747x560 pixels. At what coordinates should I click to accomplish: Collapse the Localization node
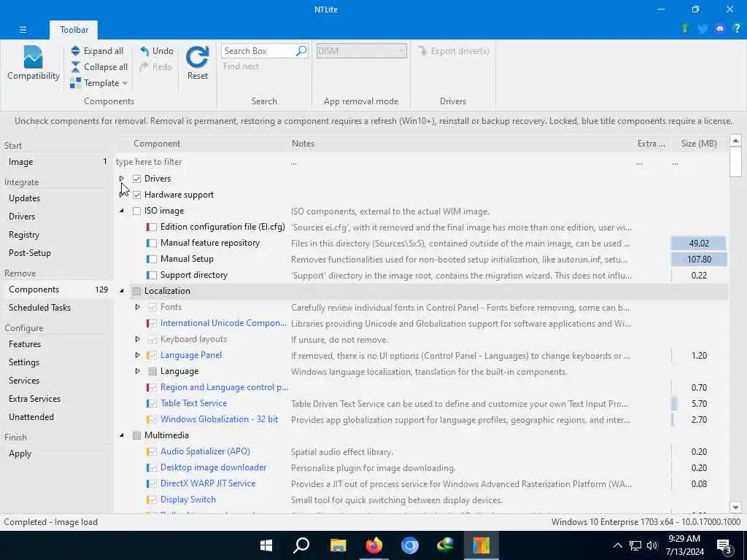point(122,291)
